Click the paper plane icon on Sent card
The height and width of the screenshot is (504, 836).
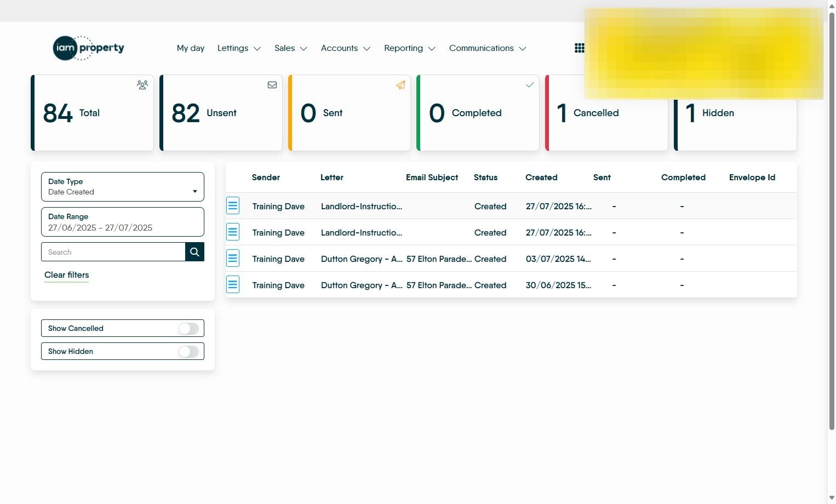pos(400,85)
